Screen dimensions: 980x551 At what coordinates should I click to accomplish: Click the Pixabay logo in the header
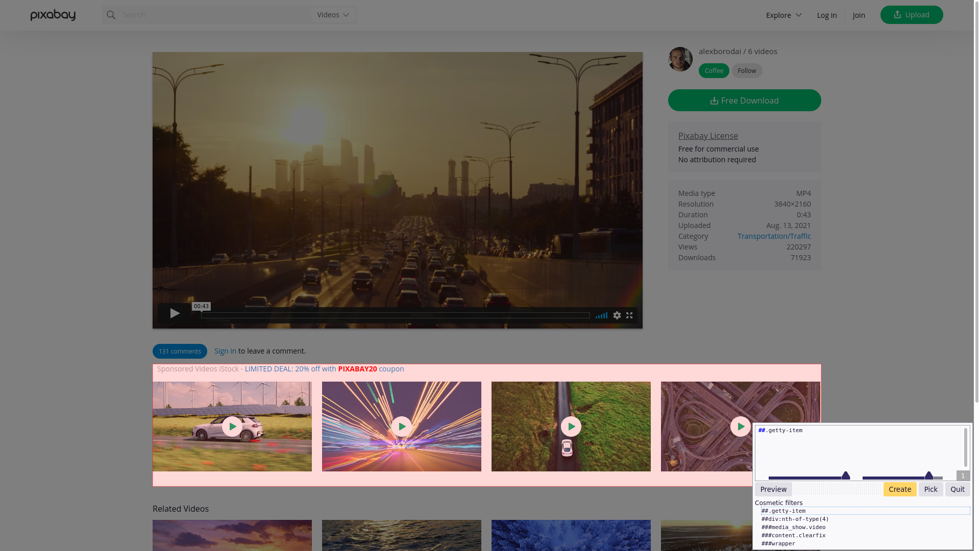click(53, 15)
